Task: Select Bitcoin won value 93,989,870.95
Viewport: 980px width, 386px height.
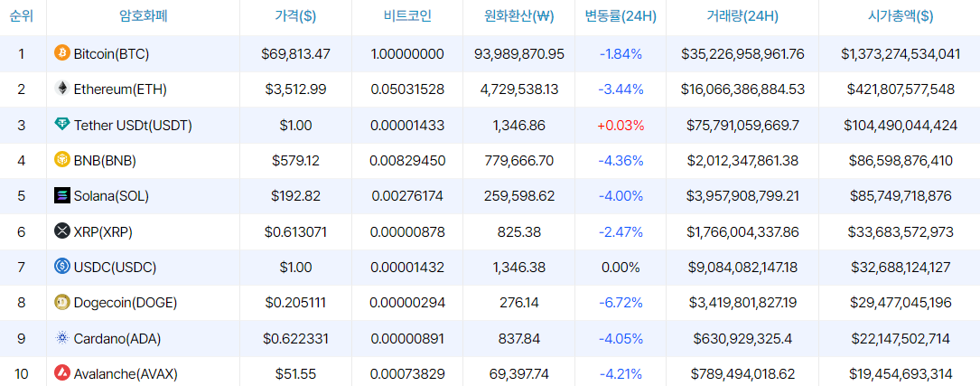Action: pyautogui.click(x=519, y=54)
